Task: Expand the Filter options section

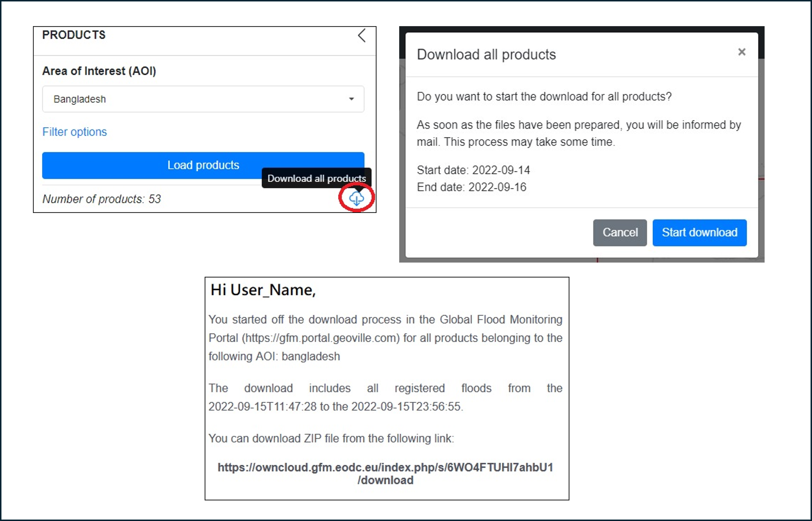Action: 74,132
